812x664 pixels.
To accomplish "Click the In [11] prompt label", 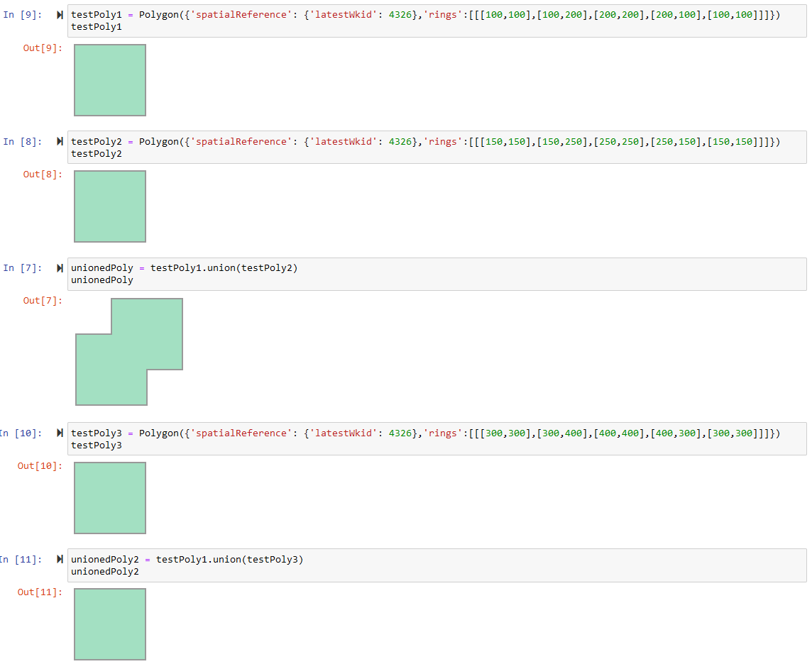I will [x=21, y=559].
